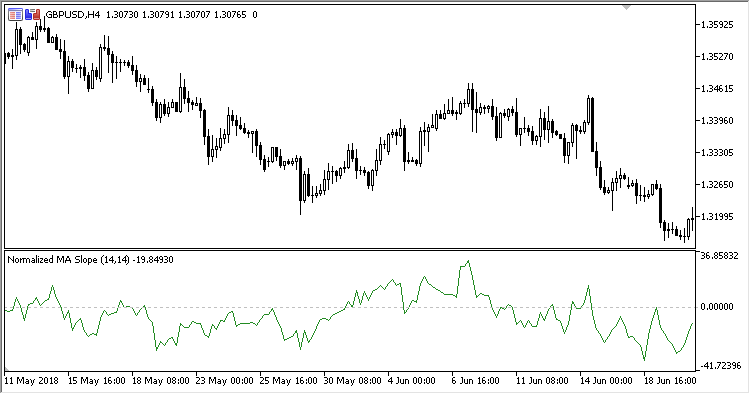Click the 1.32650 price scale label
Viewport: 750px width, 394px height.
(x=717, y=185)
